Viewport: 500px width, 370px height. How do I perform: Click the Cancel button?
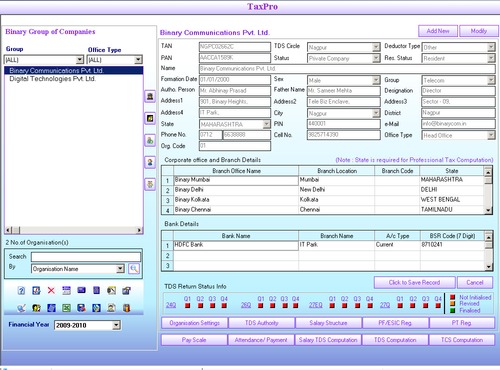475,283
